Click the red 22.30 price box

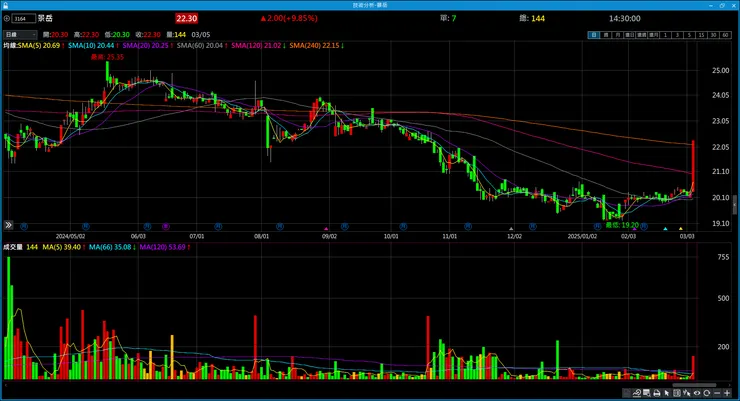[186, 18]
